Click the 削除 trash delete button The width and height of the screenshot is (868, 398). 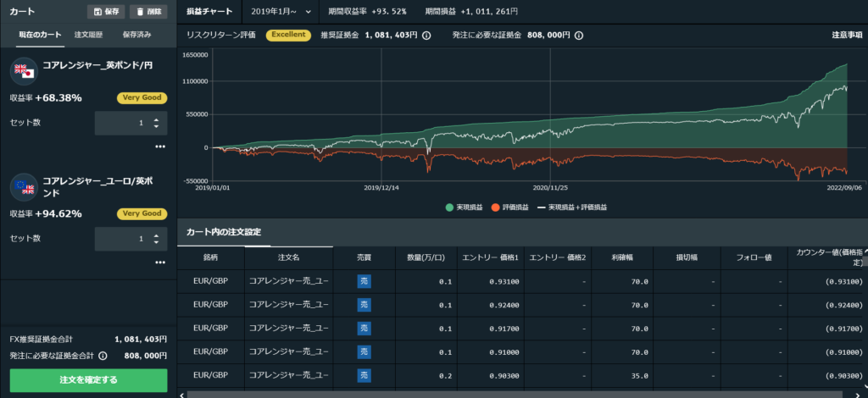147,12
